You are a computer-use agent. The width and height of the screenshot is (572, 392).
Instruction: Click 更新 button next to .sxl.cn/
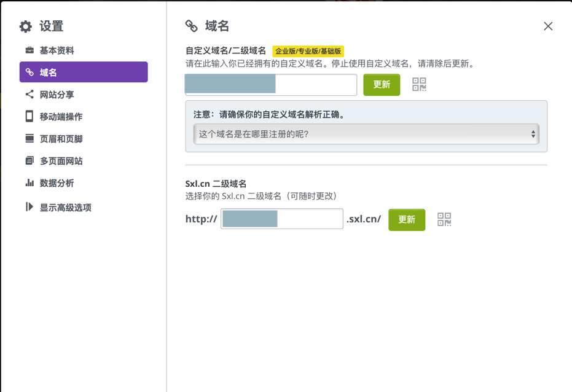click(407, 219)
